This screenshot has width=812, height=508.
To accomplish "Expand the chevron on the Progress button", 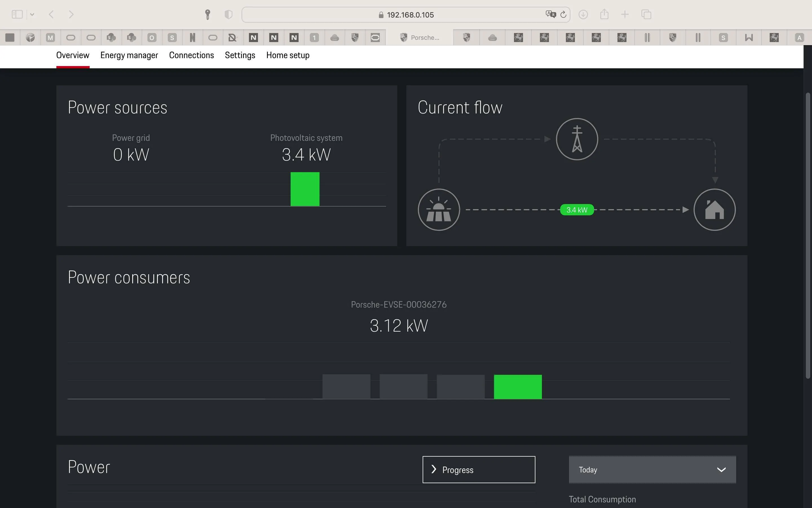I will pyautogui.click(x=434, y=469).
